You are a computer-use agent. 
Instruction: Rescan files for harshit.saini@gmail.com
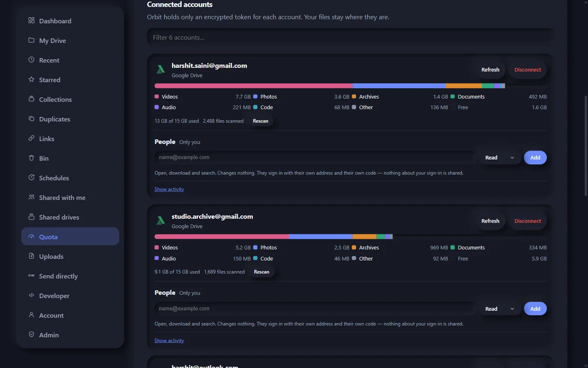pyautogui.click(x=261, y=121)
